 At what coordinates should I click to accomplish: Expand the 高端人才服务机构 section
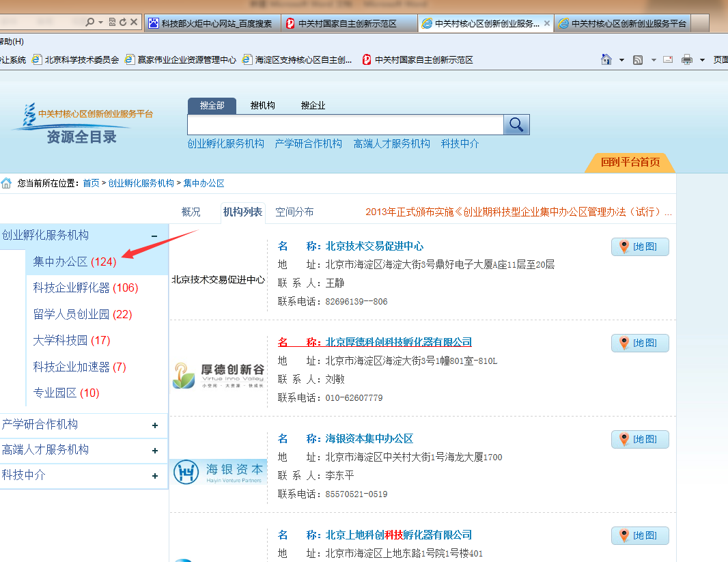[x=154, y=451]
